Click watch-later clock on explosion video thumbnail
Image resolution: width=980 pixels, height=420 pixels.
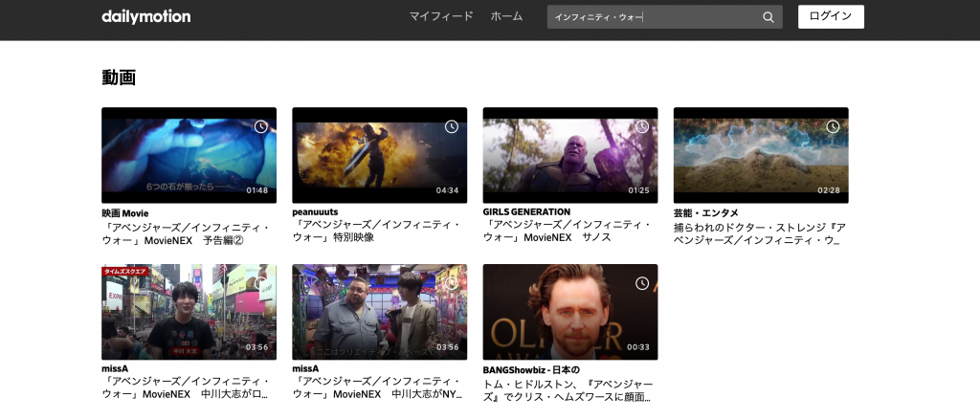tap(452, 126)
